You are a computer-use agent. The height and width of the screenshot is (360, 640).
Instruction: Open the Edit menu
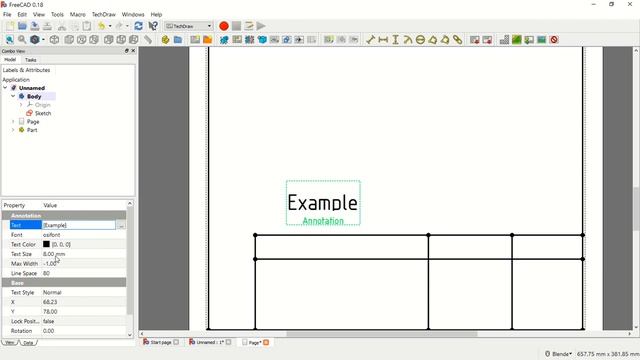[22, 14]
